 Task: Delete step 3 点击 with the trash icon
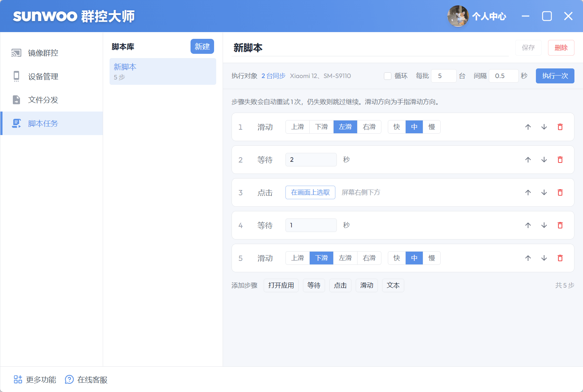pyautogui.click(x=560, y=192)
